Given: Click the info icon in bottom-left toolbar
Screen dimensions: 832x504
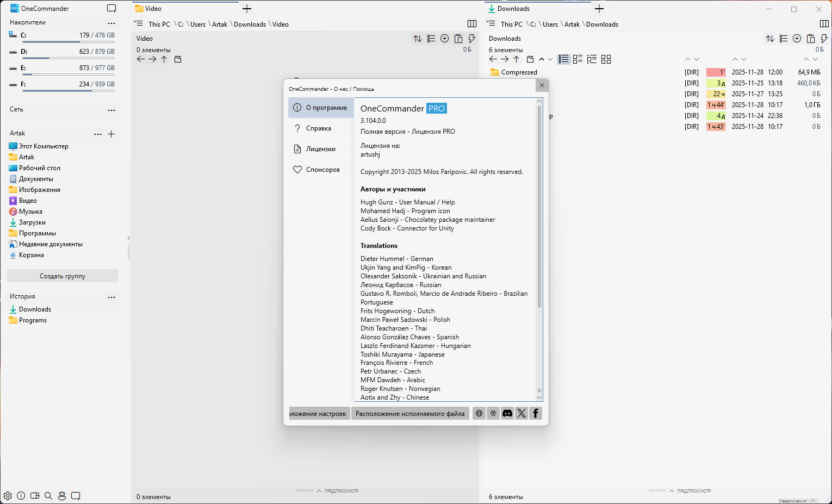Looking at the screenshot, I should point(21,496).
